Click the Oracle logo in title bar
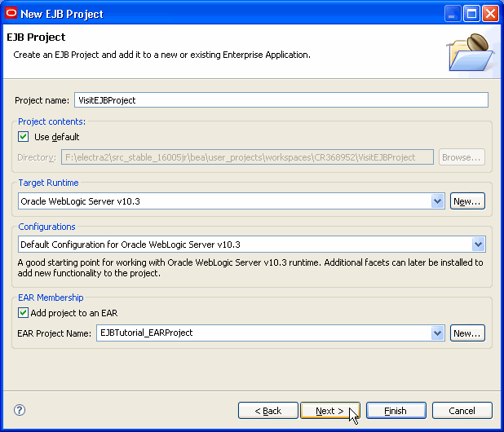This screenshot has height=432, width=504. (x=11, y=14)
